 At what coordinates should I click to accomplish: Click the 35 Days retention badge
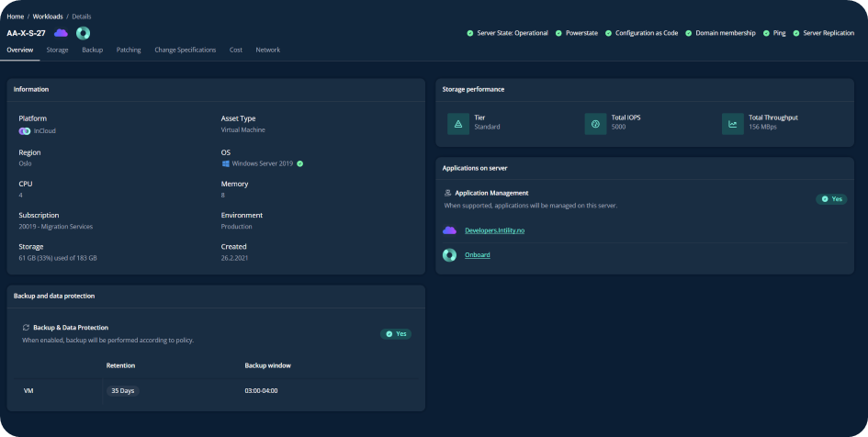coord(121,390)
